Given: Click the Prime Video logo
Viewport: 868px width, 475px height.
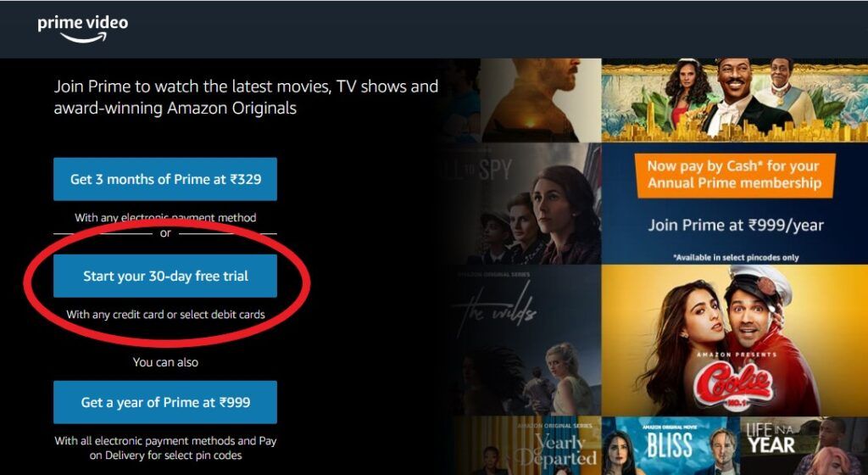Looking at the screenshot, I should [x=83, y=28].
